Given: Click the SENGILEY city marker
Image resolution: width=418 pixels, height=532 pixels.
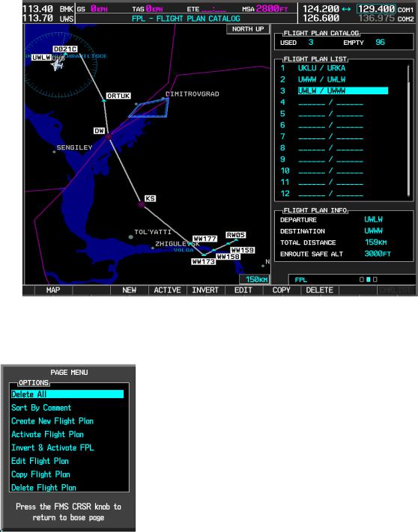Looking at the screenshot, I should (54, 152).
